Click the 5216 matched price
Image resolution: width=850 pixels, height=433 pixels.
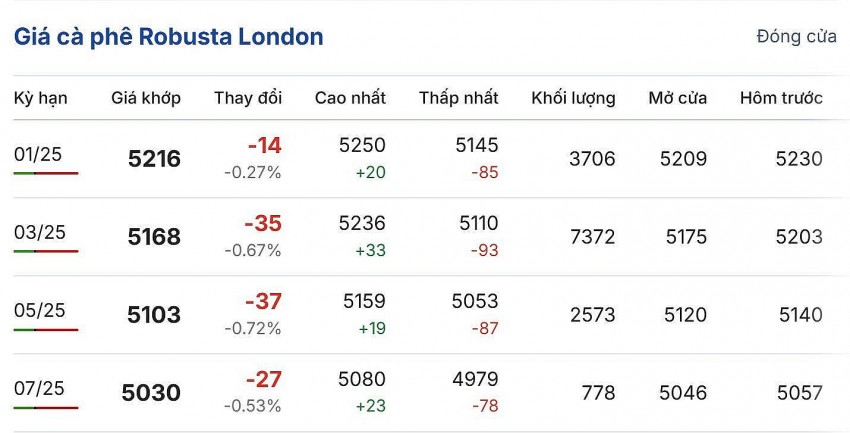(154, 159)
